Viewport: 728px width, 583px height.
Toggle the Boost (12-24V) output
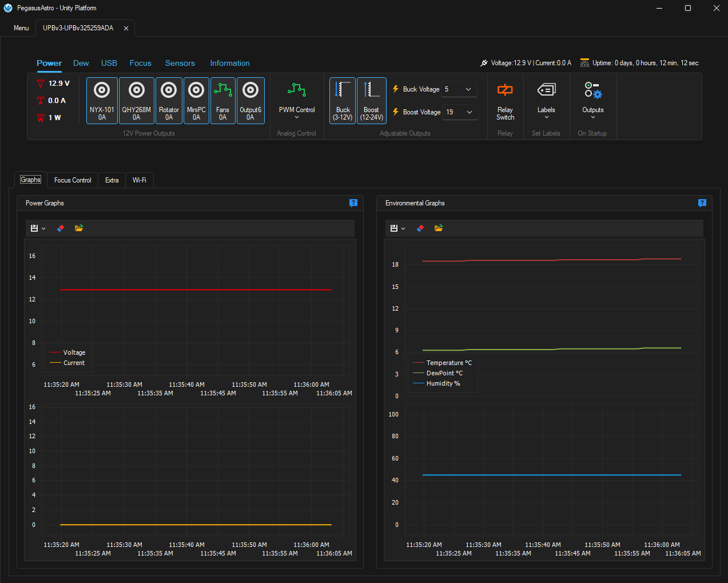[x=371, y=100]
